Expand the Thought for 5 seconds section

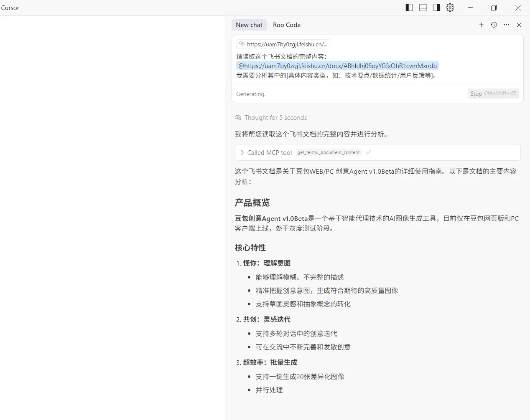pos(271,118)
